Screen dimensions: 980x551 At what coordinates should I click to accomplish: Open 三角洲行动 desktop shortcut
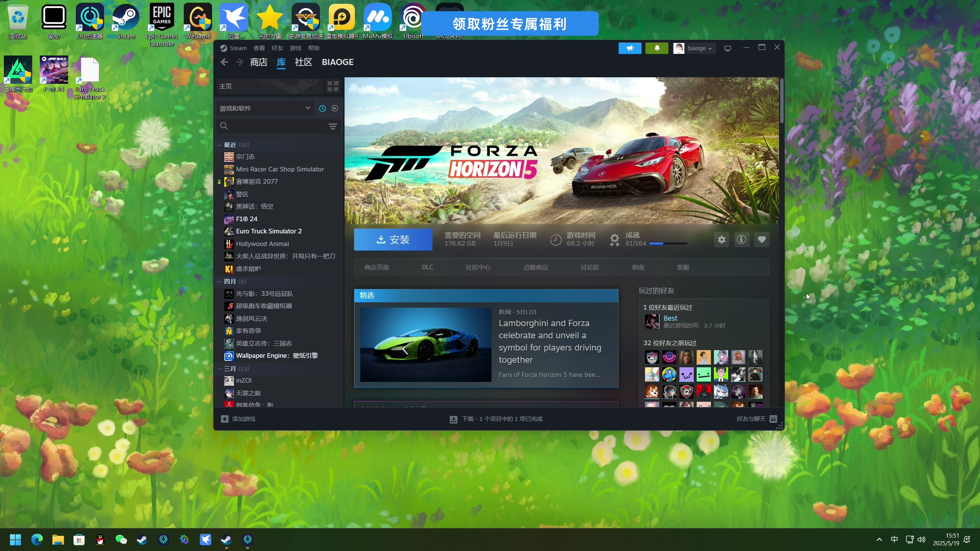pyautogui.click(x=18, y=74)
